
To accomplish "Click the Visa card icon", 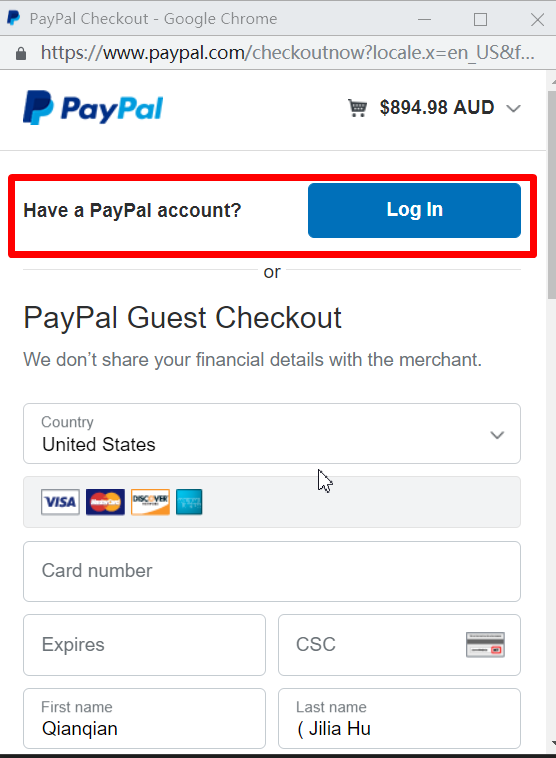I will pyautogui.click(x=60, y=502).
